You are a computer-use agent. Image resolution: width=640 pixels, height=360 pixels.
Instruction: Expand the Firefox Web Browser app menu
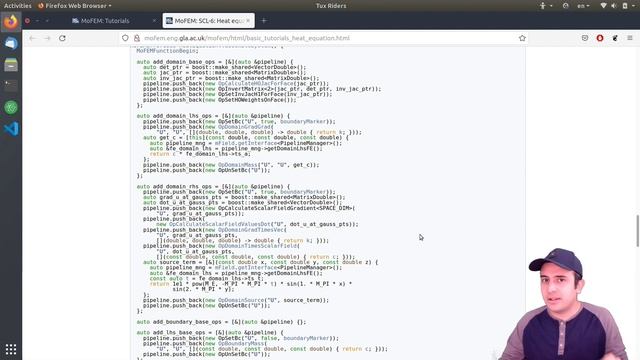[75, 6]
